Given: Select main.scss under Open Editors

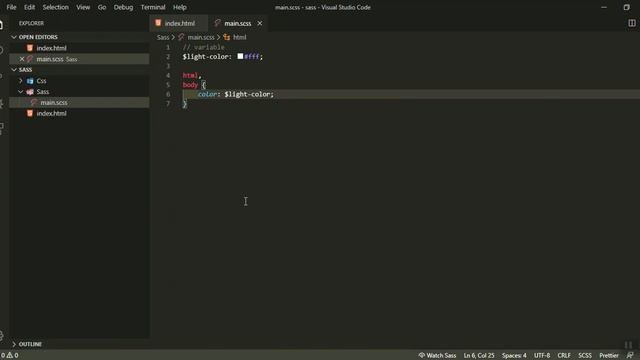Looking at the screenshot, I should [80, 59].
